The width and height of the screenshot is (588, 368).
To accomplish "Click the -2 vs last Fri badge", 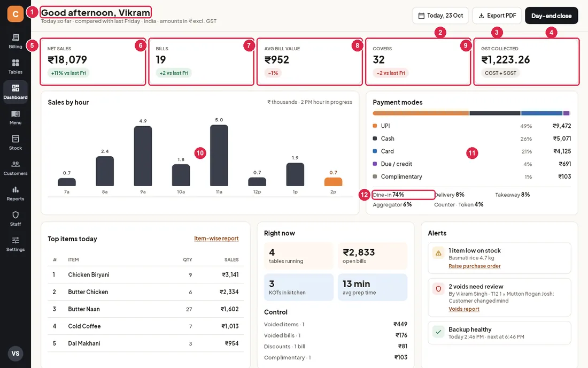I will click(391, 73).
